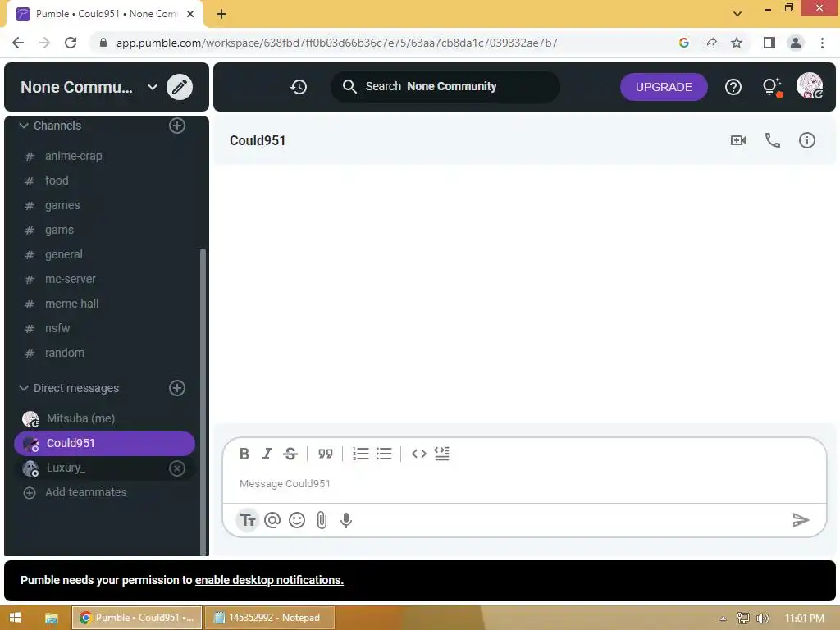Close the Luxury_ direct message

click(x=177, y=468)
